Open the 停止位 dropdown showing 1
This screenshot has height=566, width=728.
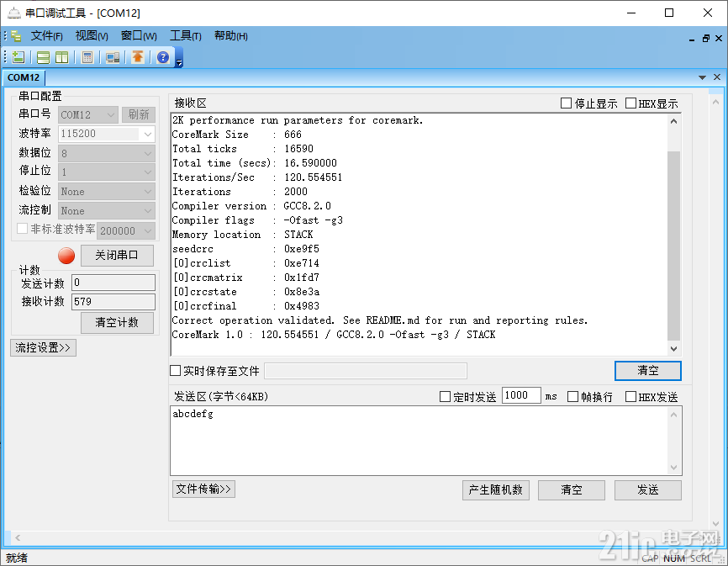pos(106,172)
